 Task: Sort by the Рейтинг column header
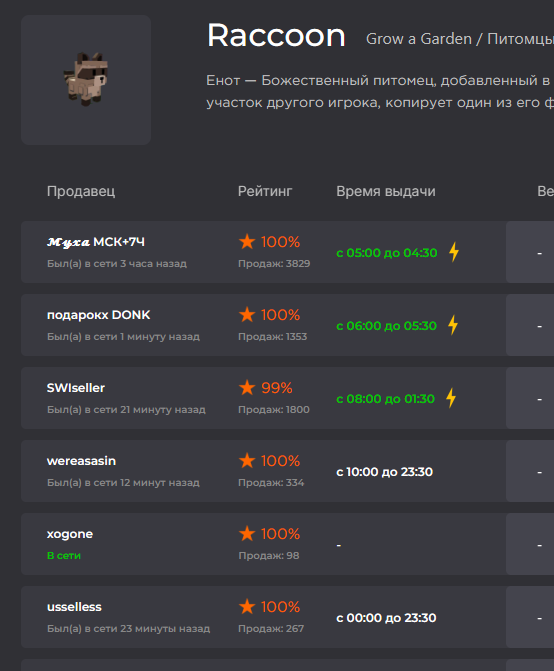tap(265, 191)
